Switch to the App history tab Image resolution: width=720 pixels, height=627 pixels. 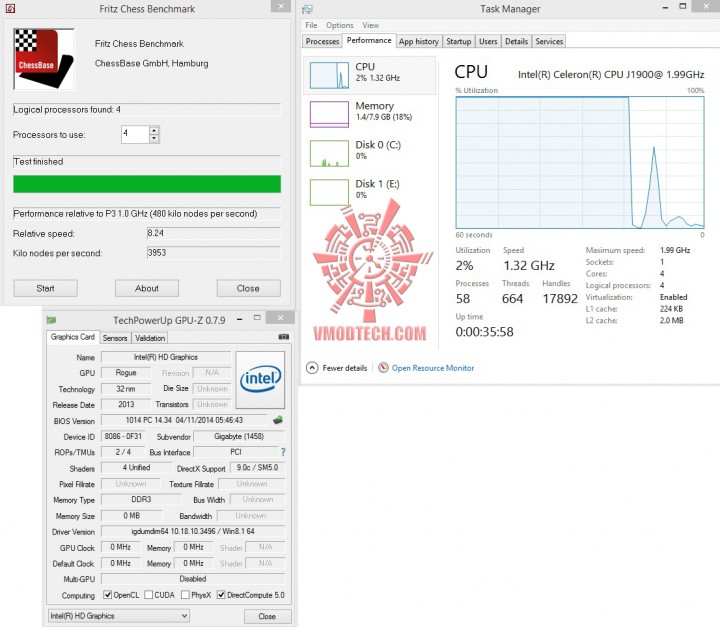click(x=419, y=41)
